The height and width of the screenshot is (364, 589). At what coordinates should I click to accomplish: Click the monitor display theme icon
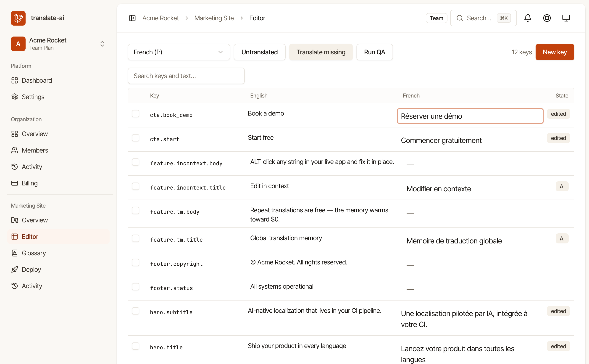(x=566, y=18)
